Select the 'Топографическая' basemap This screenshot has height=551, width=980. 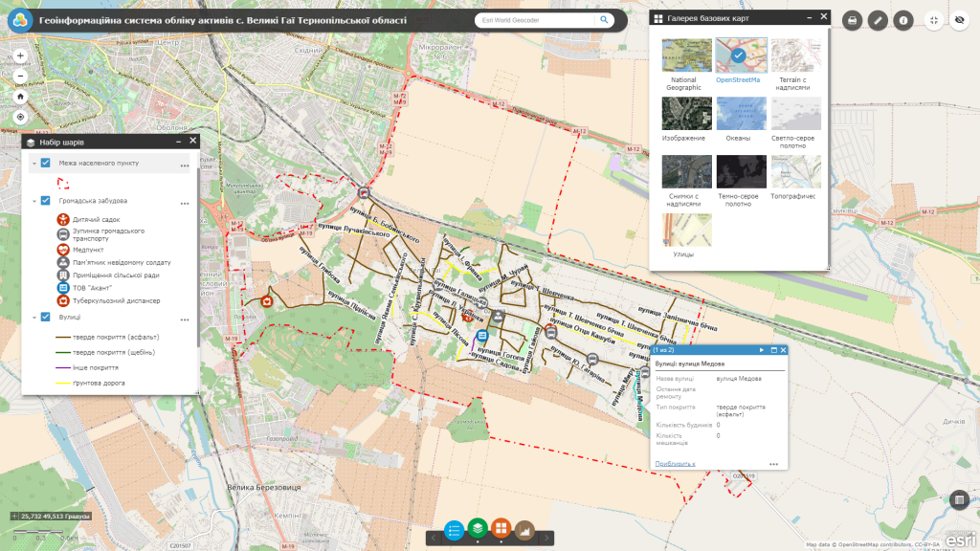(795, 172)
